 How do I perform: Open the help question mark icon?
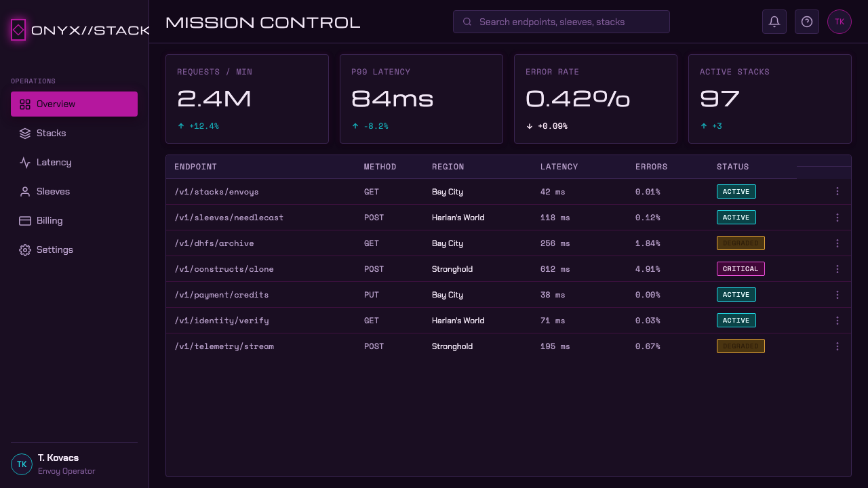807,22
